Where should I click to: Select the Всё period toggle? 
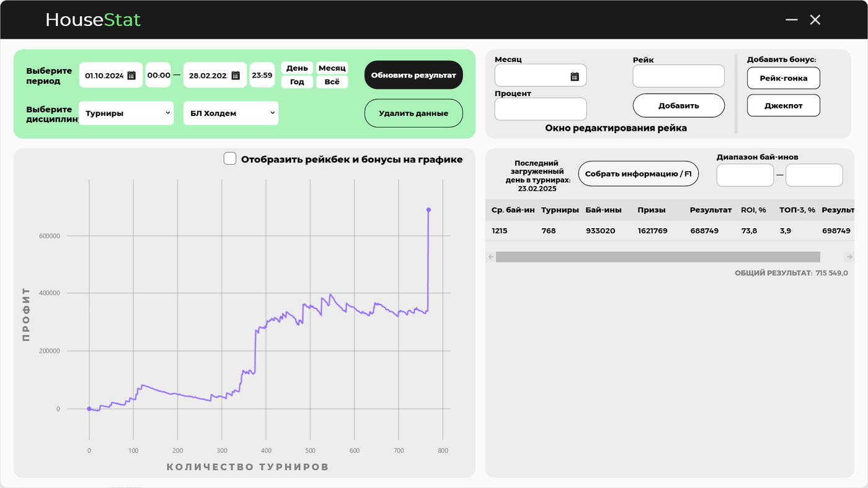pyautogui.click(x=332, y=81)
